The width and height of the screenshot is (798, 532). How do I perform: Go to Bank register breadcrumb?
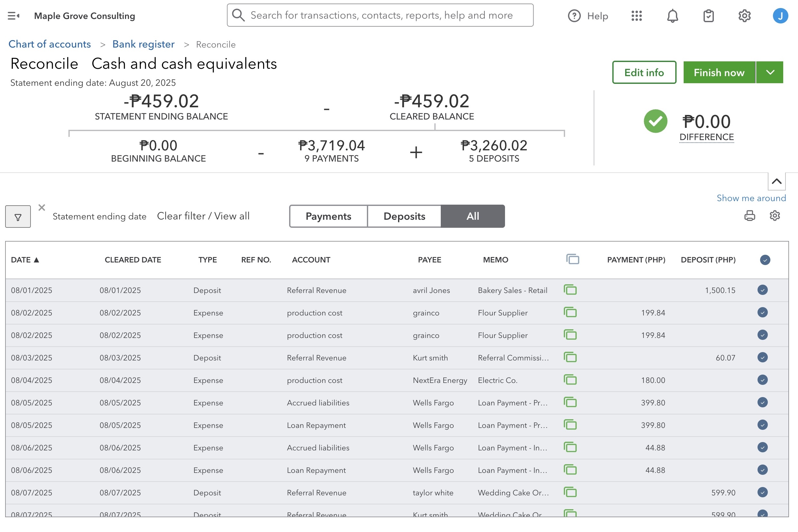click(144, 44)
